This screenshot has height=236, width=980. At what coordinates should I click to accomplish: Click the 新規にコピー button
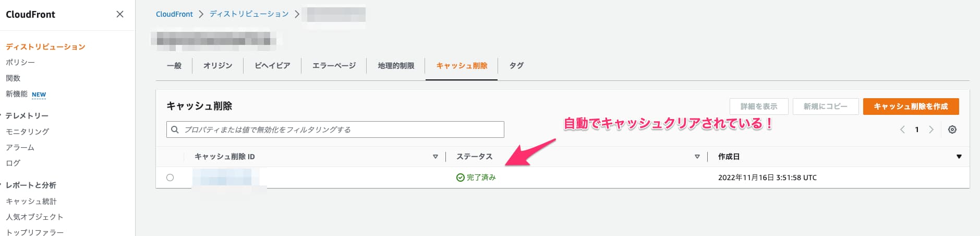point(826,107)
